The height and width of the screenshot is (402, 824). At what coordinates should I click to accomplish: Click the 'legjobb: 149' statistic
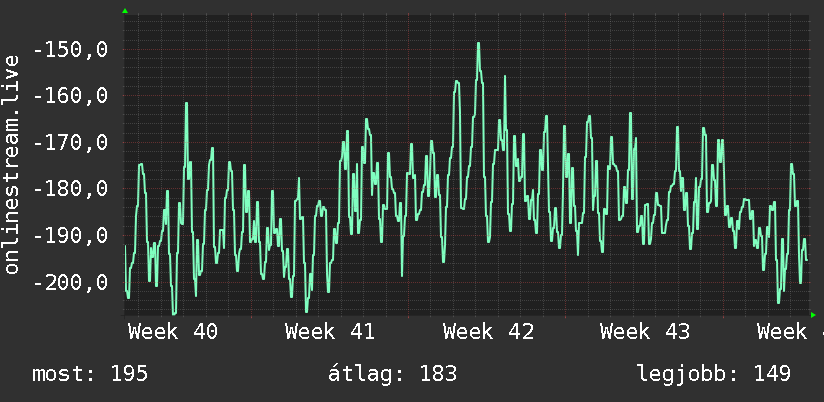(x=714, y=374)
